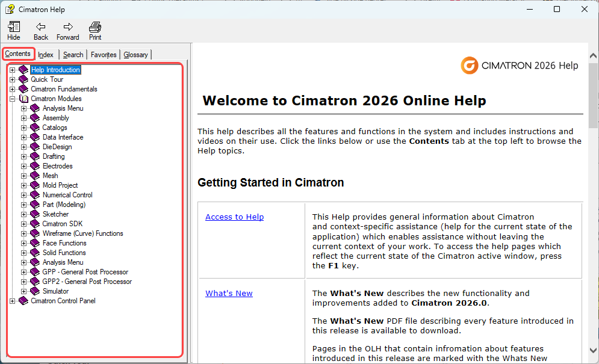Expand the Cimatron Fundamentals node
Screen dimensions: 599x364
tap(12, 89)
